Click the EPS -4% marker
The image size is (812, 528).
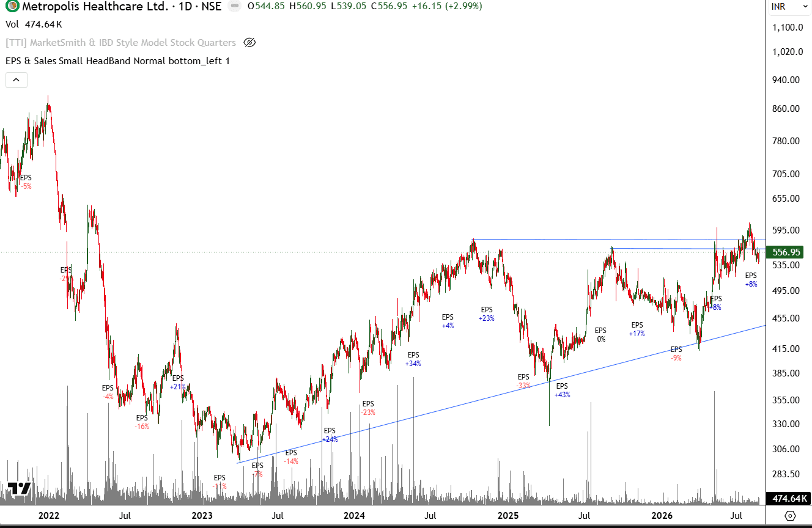point(108,392)
